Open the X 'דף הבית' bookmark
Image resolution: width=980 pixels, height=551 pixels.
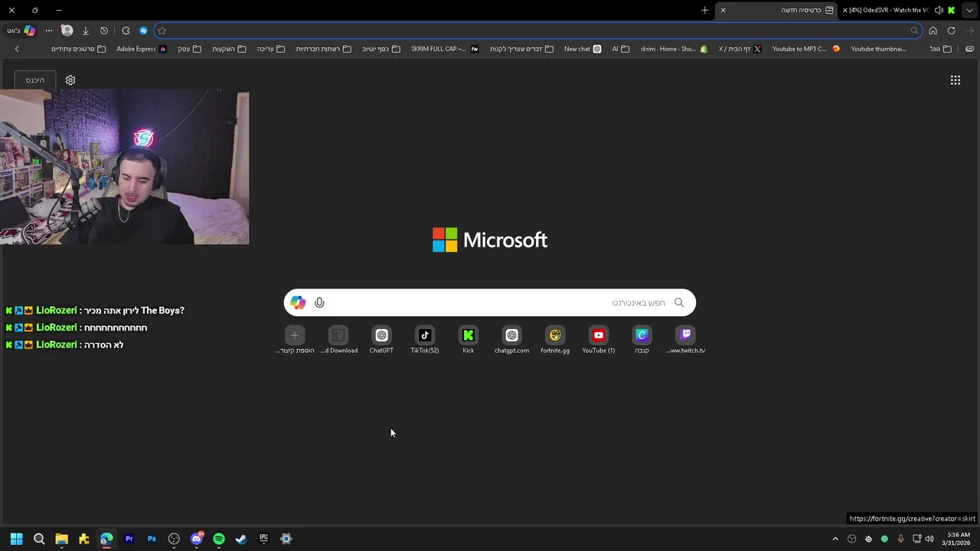[740, 49]
